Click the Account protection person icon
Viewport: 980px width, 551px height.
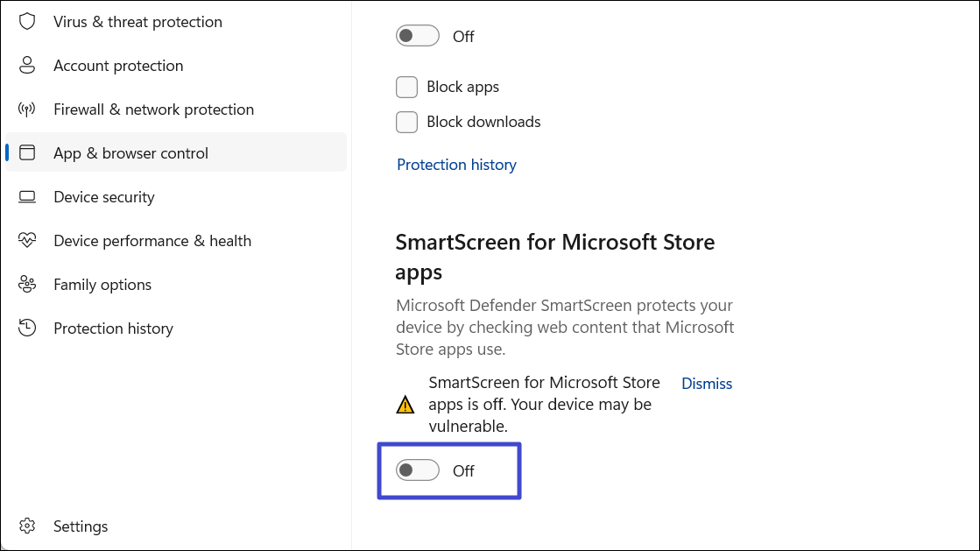click(27, 66)
